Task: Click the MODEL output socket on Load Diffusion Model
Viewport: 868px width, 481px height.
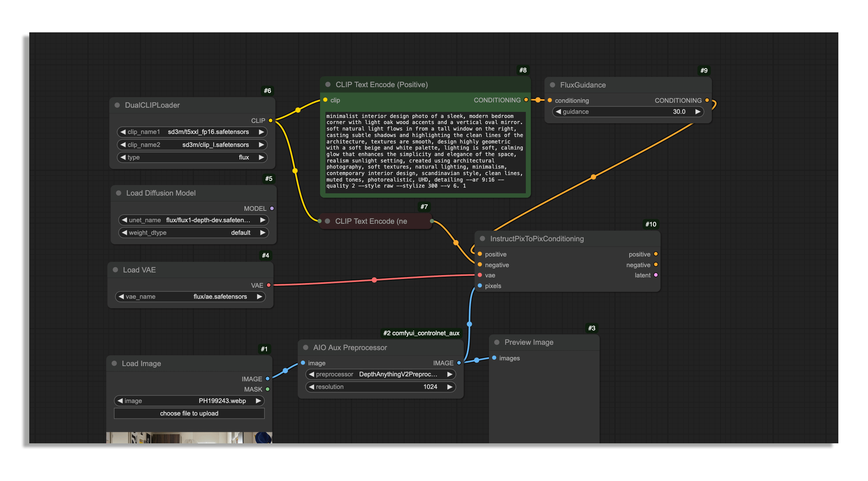Action: tap(272, 209)
